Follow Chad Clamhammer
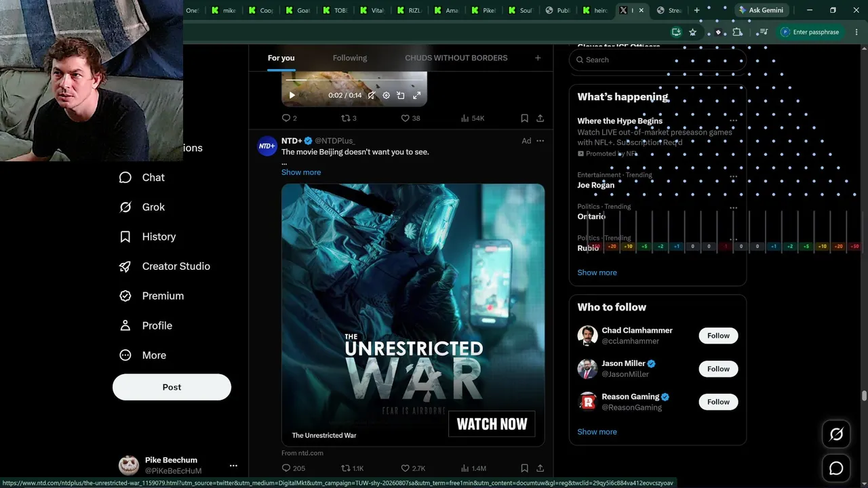 click(718, 335)
